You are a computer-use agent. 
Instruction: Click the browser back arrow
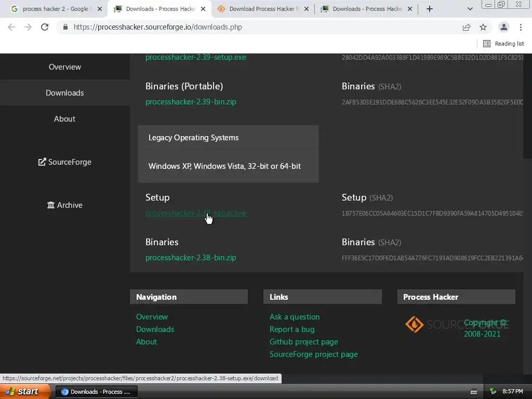coord(11,27)
